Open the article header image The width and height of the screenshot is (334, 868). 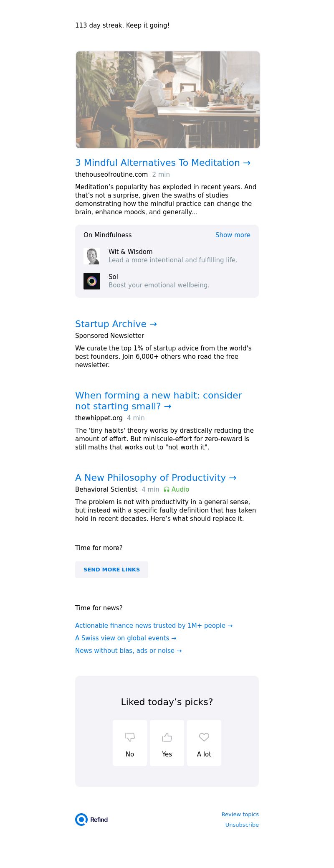(167, 100)
